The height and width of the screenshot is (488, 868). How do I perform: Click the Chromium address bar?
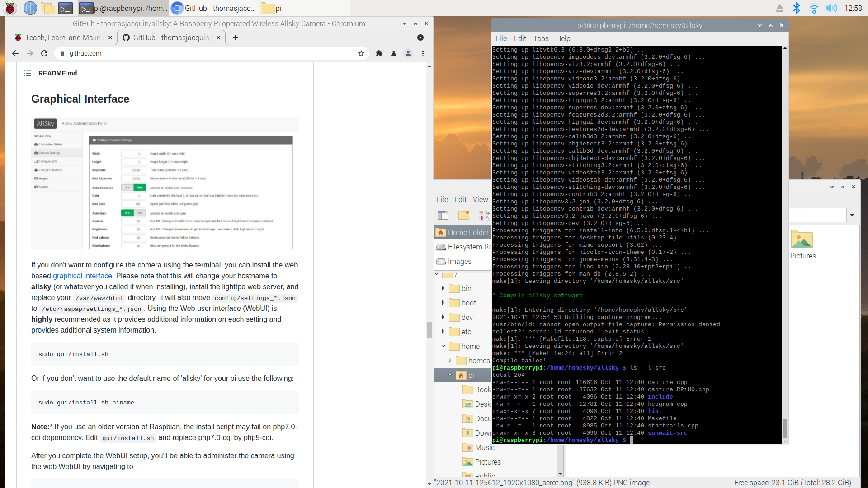pos(212,53)
